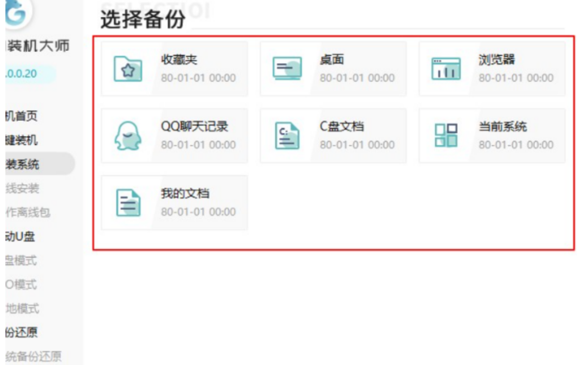The image size is (588, 365).
Task: Open the 线安装 sidebar sub-item
Action: 22,189
